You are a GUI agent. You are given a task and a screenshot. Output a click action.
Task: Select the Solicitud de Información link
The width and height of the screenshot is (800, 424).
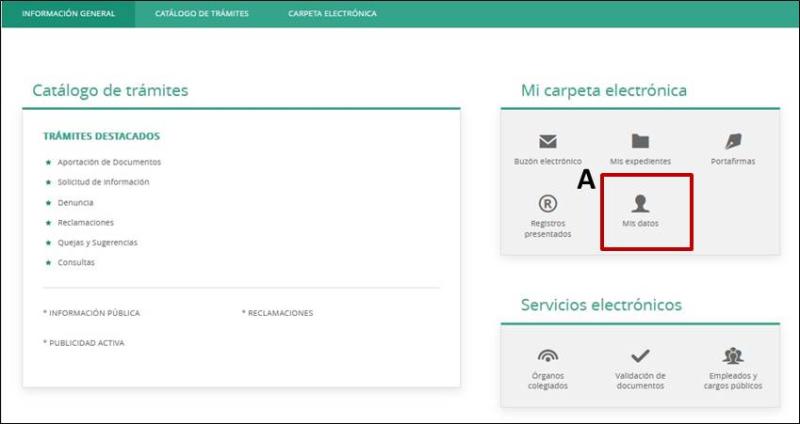click(x=103, y=182)
